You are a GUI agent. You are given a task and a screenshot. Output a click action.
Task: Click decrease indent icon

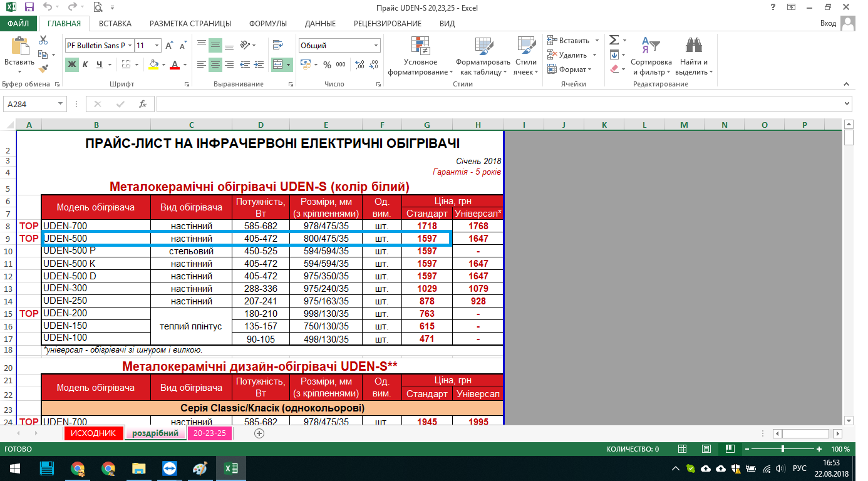coord(244,65)
